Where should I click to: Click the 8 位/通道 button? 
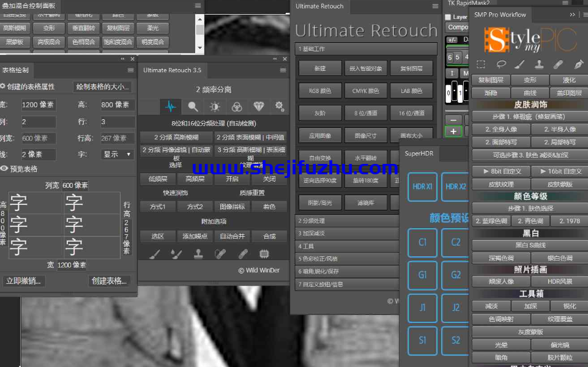(x=366, y=113)
